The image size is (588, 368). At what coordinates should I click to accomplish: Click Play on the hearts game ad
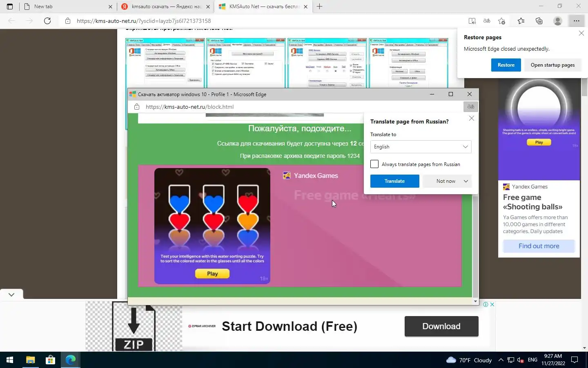pyautogui.click(x=212, y=274)
